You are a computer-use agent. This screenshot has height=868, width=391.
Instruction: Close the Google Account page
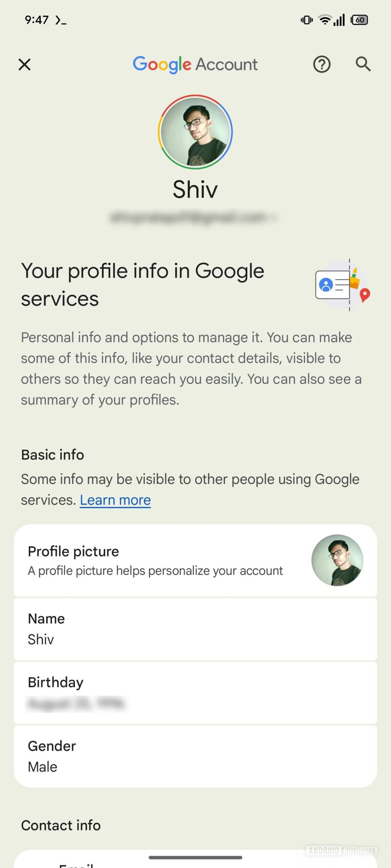click(24, 64)
